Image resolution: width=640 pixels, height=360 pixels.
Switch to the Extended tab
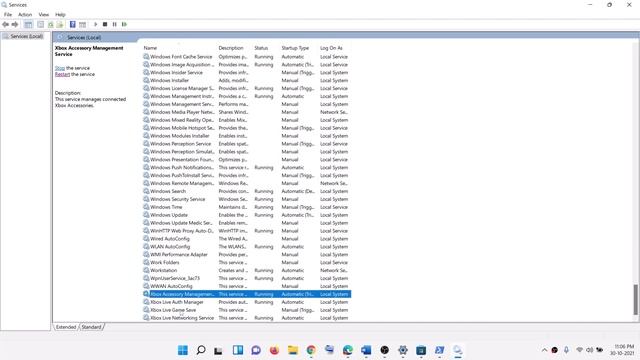[66, 327]
